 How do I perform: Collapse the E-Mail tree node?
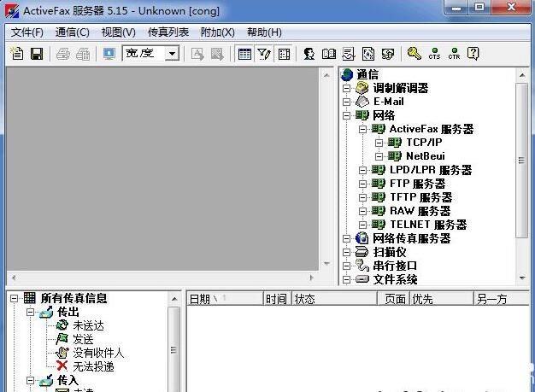coord(346,102)
